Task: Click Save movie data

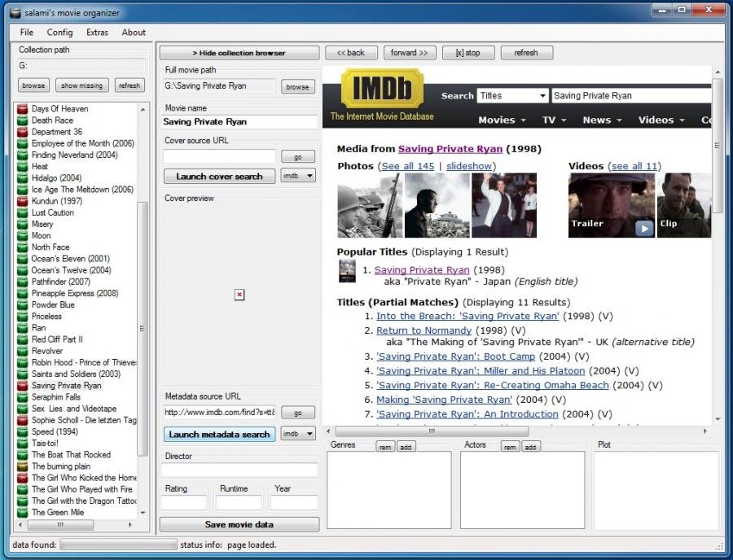Action: [x=239, y=524]
